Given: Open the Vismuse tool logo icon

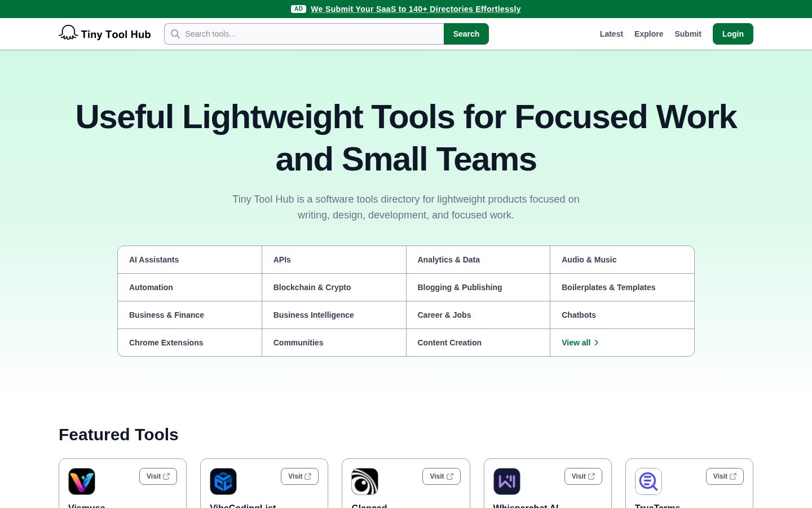Looking at the screenshot, I should 82,481.
